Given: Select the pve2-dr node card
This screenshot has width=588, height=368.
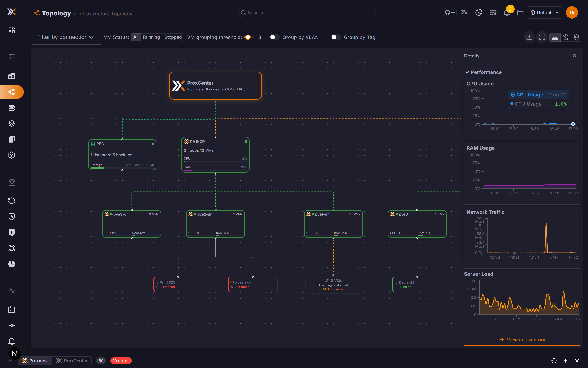Looking at the screenshot, I should click(215, 224).
